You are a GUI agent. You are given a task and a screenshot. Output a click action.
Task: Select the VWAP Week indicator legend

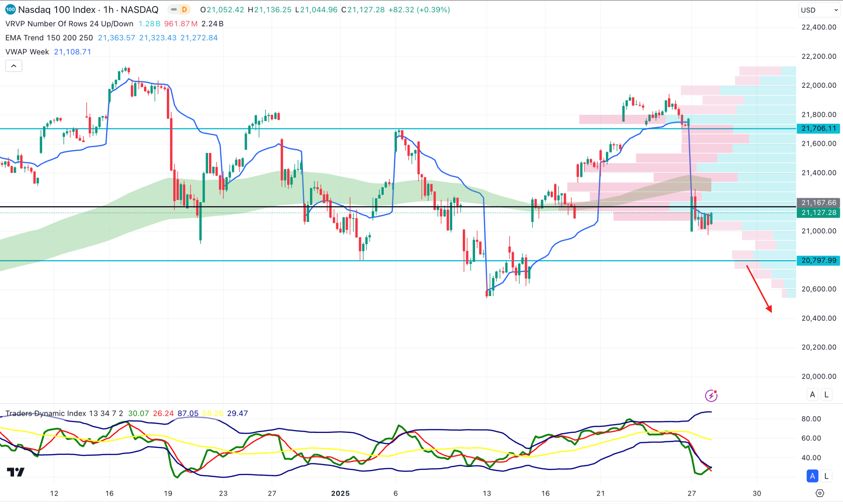pyautogui.click(x=27, y=52)
